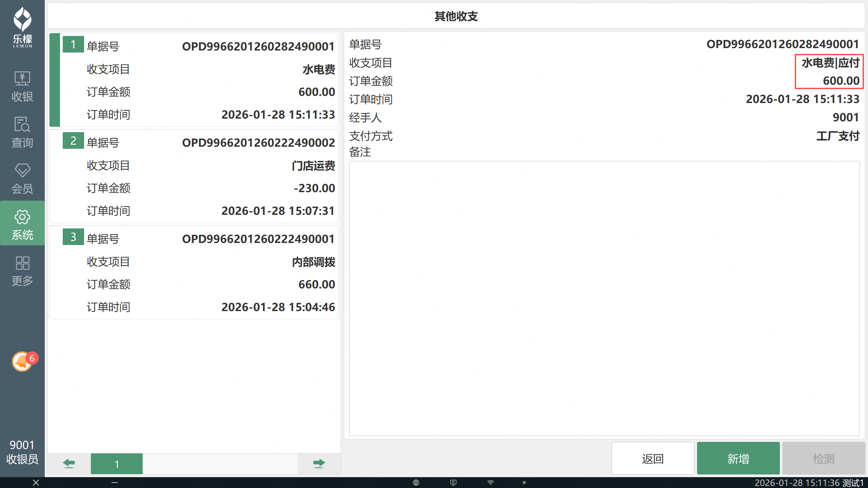
Task: Select record 3 内部调拨 entry
Action: pos(194,272)
